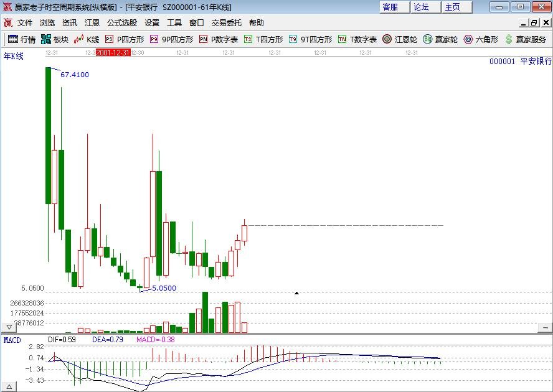
Task: Open the P四方形 tool
Action: (125, 39)
